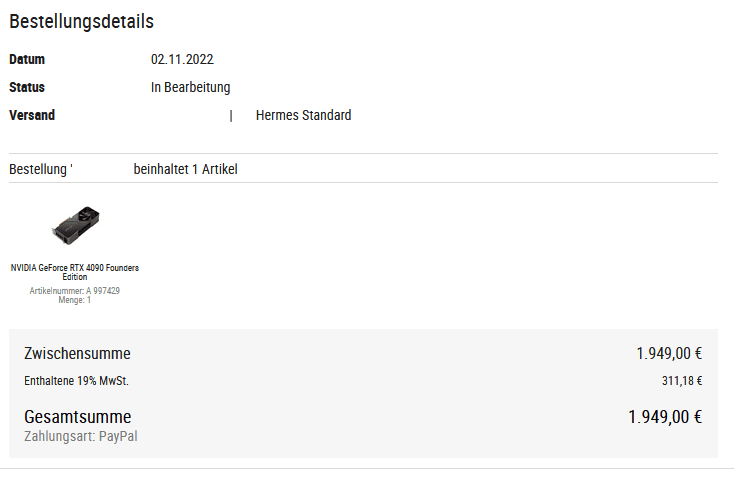
Task: Open the RTX 4090 graphics card thumbnail
Action: coord(75,225)
